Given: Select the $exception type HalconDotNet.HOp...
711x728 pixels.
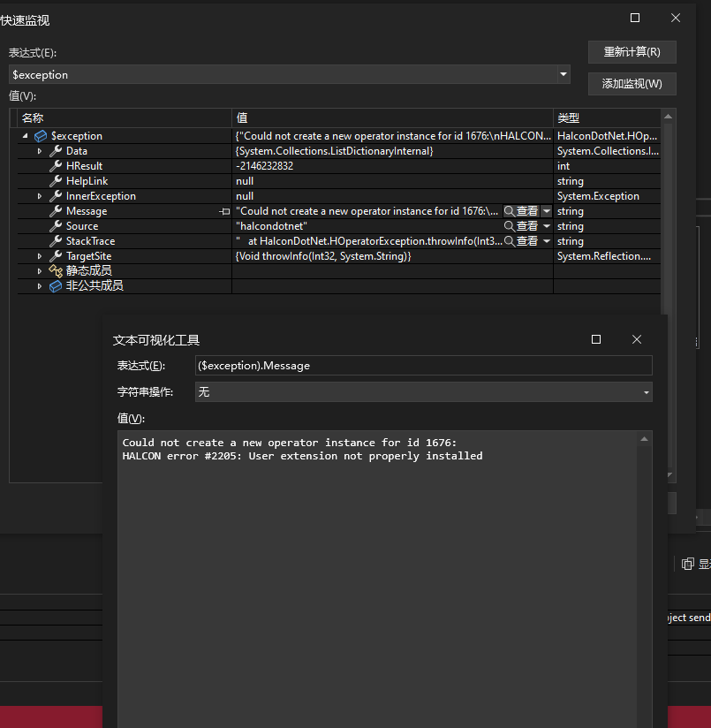Looking at the screenshot, I should click(607, 136).
